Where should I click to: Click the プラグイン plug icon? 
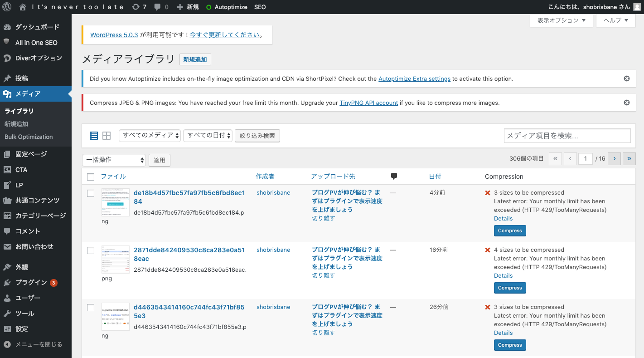(7, 282)
